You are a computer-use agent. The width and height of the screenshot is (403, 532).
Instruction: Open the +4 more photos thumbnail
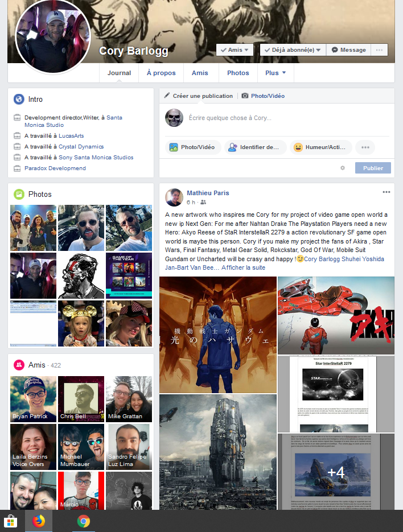(336, 472)
